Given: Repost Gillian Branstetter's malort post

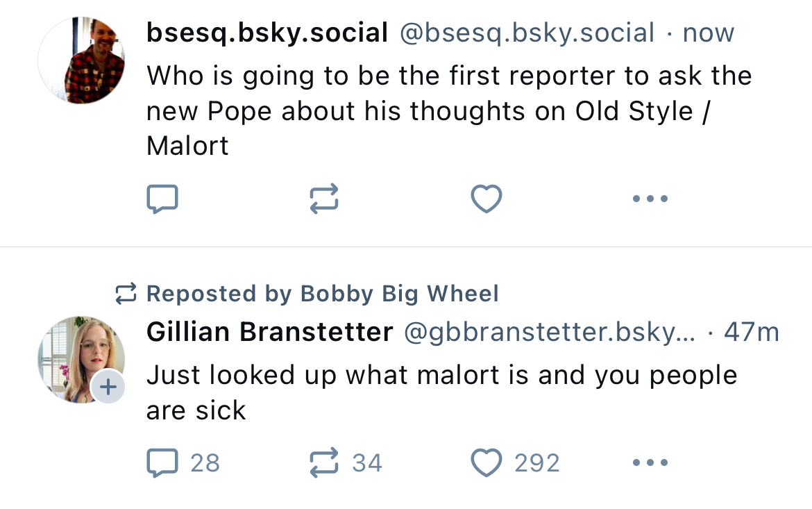Looking at the screenshot, I should [324, 463].
